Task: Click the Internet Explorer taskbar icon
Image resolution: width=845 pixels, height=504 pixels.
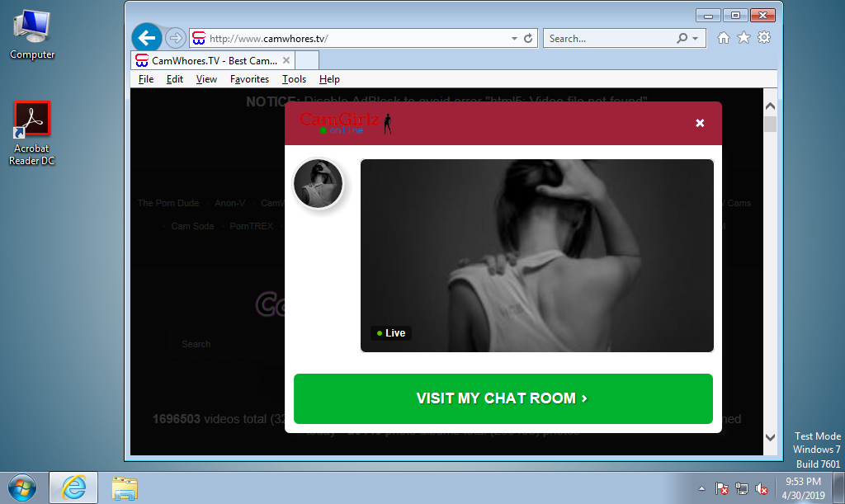Action: [x=73, y=488]
